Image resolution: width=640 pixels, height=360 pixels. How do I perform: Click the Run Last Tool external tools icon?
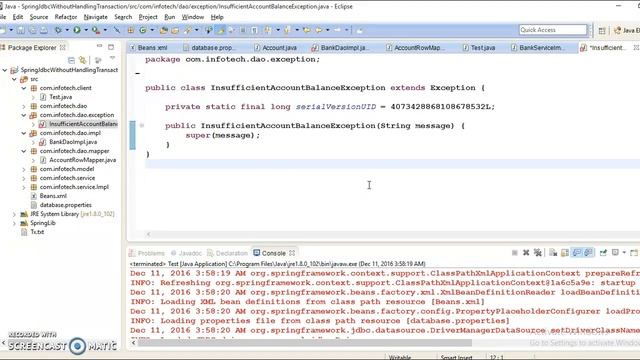pyautogui.click(x=96, y=30)
